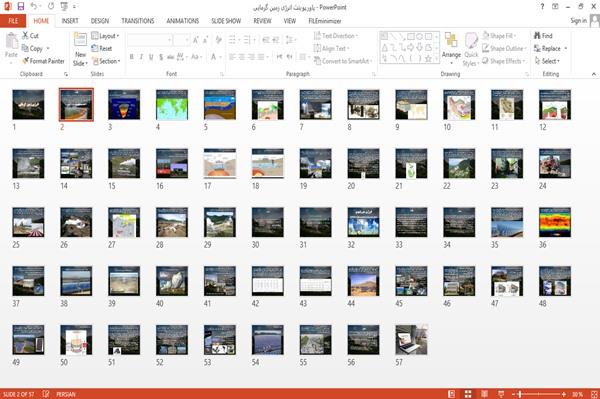Image resolution: width=600 pixels, height=399 pixels.
Task: Click the font color A icon
Action: click(x=213, y=57)
